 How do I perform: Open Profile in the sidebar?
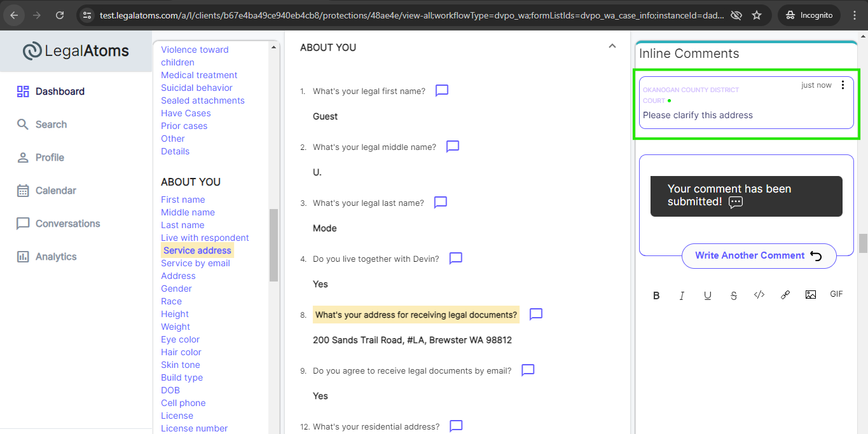coord(40,158)
